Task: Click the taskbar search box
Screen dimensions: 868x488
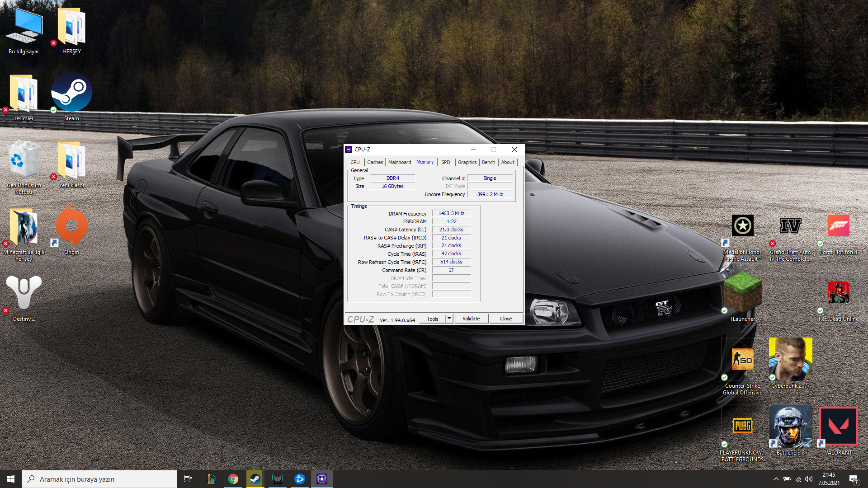Action: point(99,479)
